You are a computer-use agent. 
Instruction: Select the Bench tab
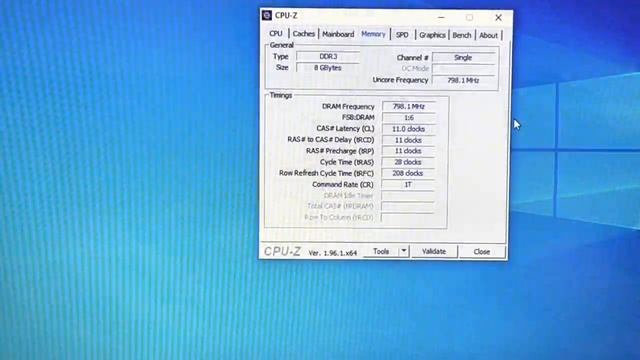point(462,36)
